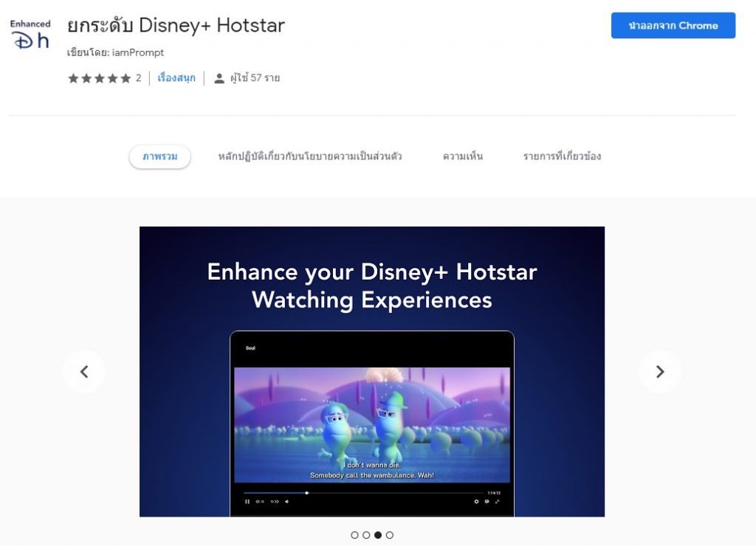Select the first carousel dot
This screenshot has height=546, width=756.
(355, 535)
